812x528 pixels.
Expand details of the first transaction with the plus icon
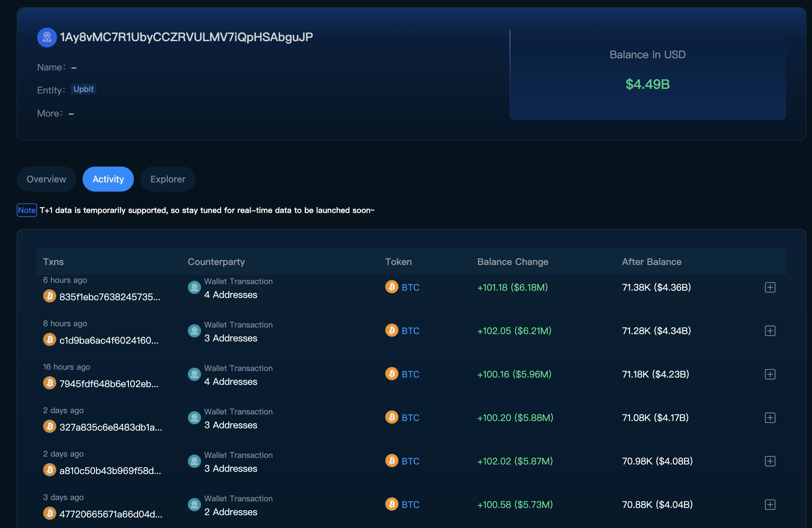point(770,287)
